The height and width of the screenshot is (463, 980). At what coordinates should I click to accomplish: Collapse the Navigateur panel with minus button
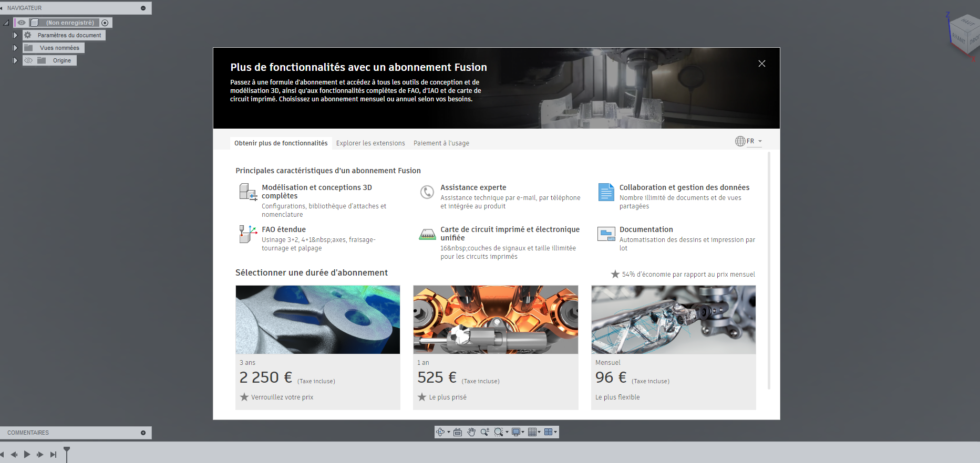click(x=143, y=8)
